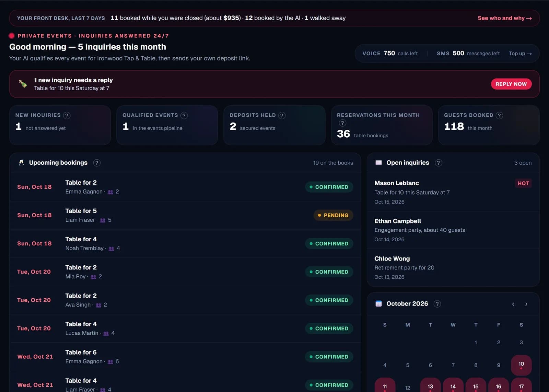
Task: Click the 19 on the books count
Action: pos(333,163)
